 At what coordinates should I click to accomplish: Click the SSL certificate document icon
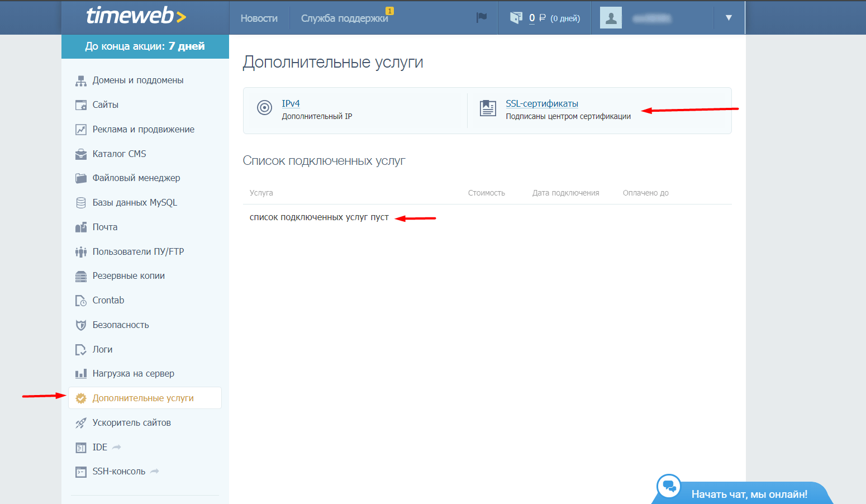(488, 108)
